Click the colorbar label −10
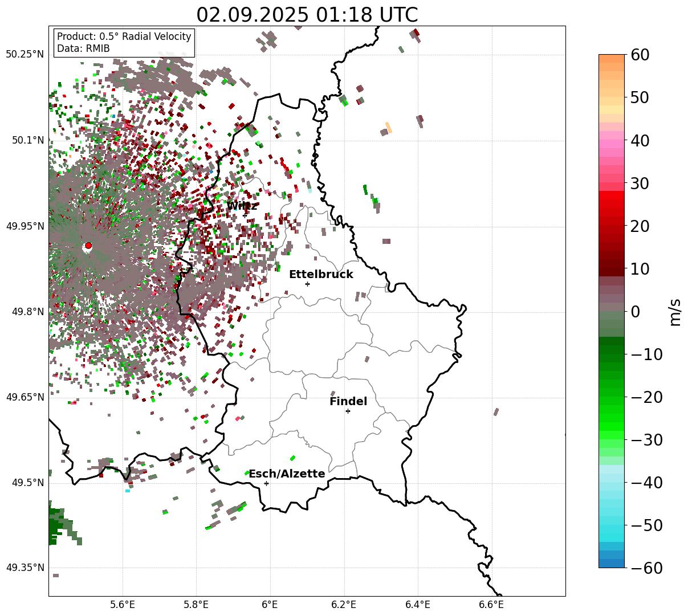 pyautogui.click(x=647, y=354)
